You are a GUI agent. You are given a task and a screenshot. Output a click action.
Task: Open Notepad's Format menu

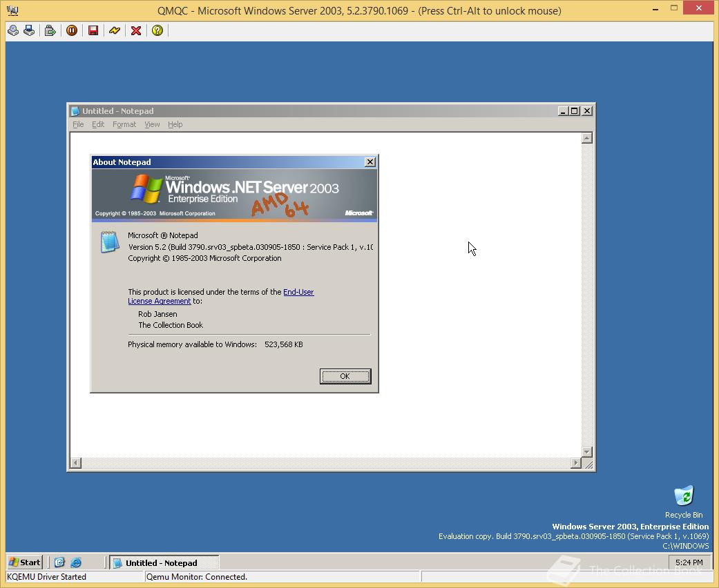[x=124, y=124]
